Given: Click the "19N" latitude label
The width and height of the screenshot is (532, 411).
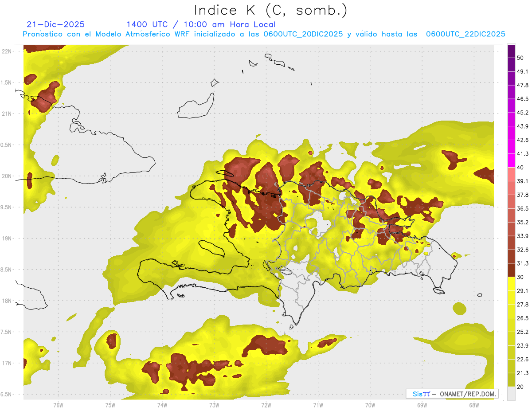Looking at the screenshot, I should pos(7,238).
